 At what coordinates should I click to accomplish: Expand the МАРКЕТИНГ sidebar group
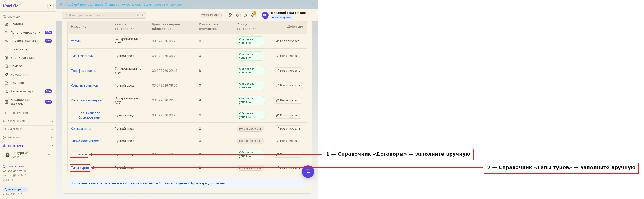(28, 130)
